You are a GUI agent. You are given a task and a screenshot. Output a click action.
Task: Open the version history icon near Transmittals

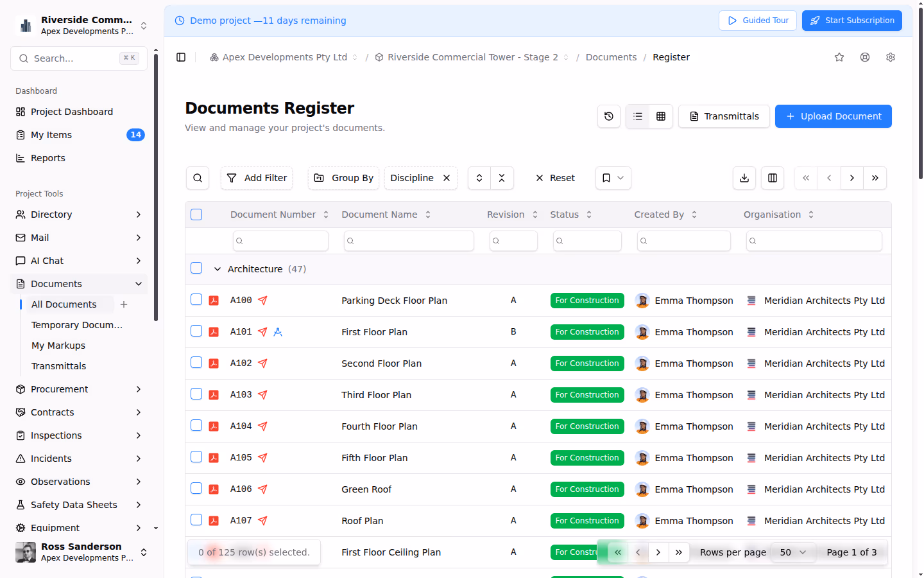tap(608, 116)
